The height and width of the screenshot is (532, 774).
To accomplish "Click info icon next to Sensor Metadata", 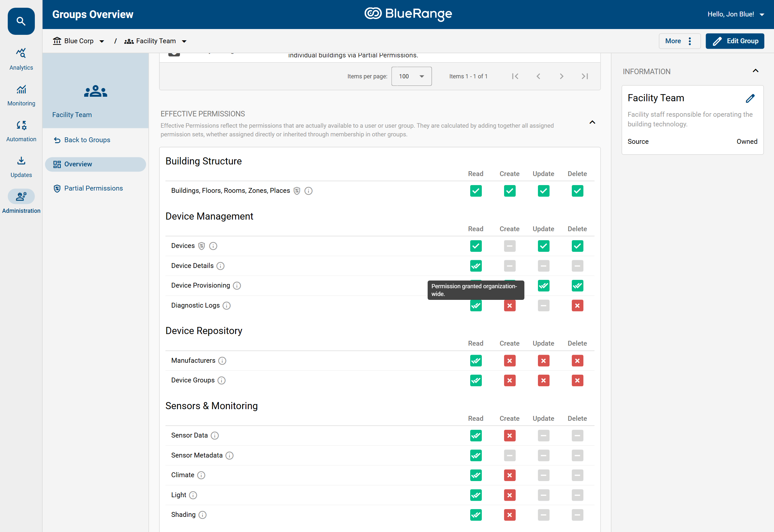I will [x=229, y=456].
